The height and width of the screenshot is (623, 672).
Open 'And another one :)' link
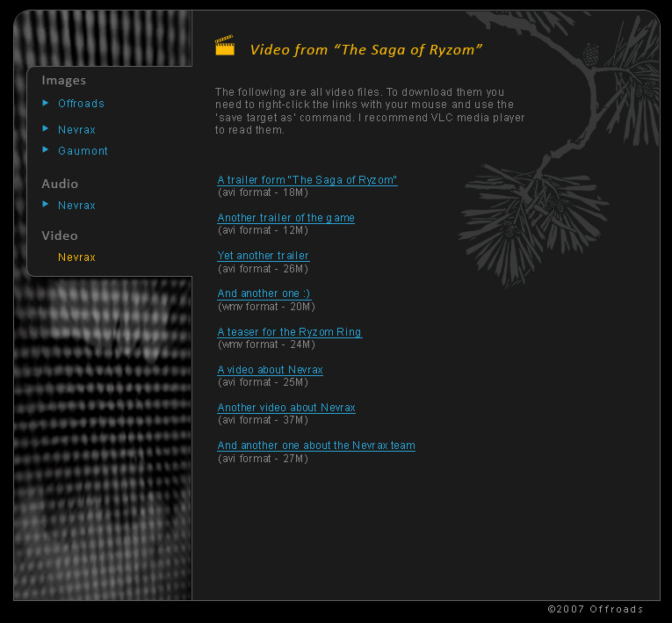pos(264,293)
